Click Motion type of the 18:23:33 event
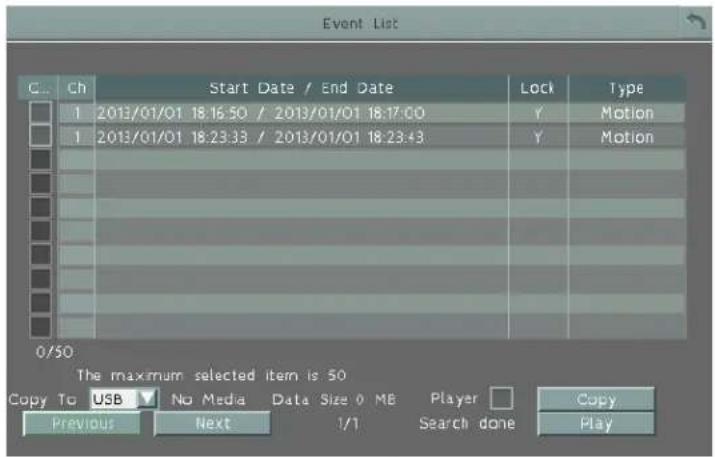 tap(627, 137)
